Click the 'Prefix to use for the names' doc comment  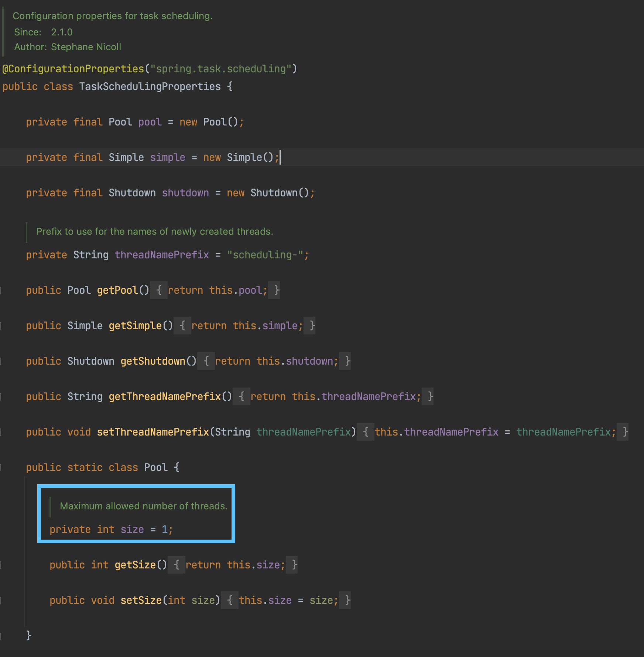155,231
